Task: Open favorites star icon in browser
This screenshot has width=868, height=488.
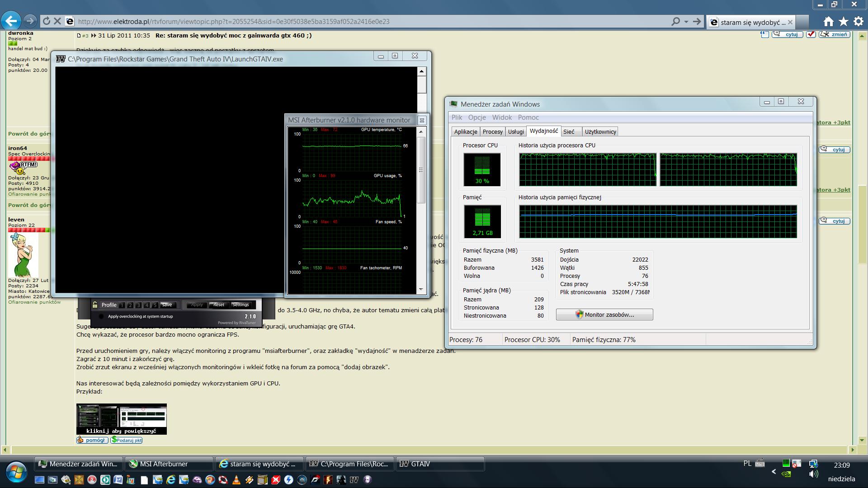Action: 843,21
